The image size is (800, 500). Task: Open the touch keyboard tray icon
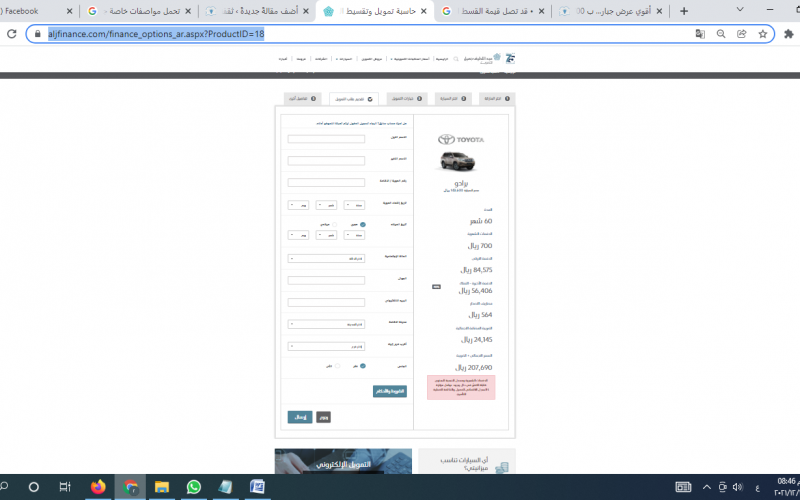click(x=683, y=487)
